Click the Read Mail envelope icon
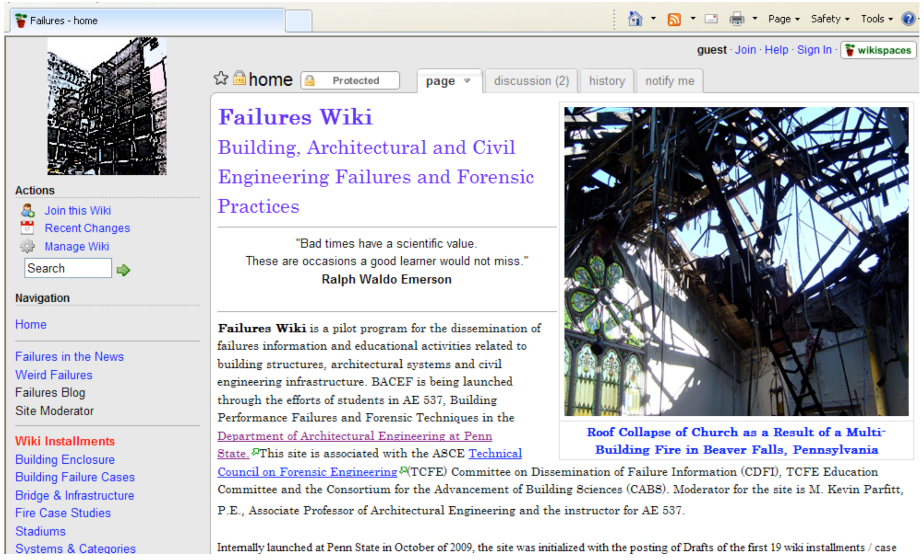 711,18
